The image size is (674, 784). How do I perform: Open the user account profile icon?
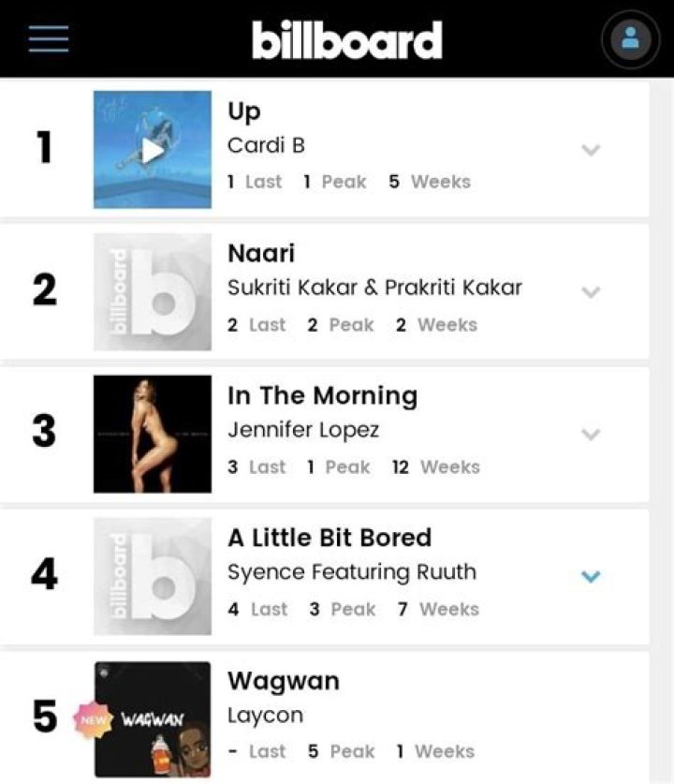point(630,38)
